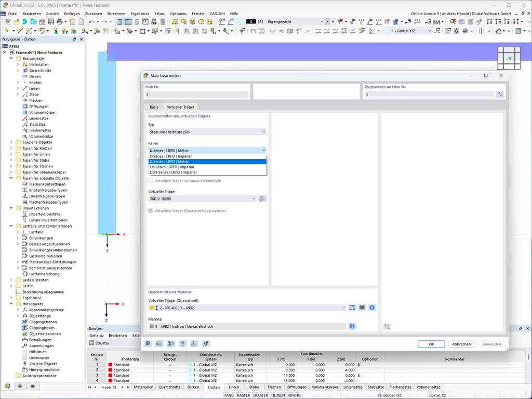Open the Berechnen menu
This screenshot has height=399, width=532.
pyautogui.click(x=116, y=14)
